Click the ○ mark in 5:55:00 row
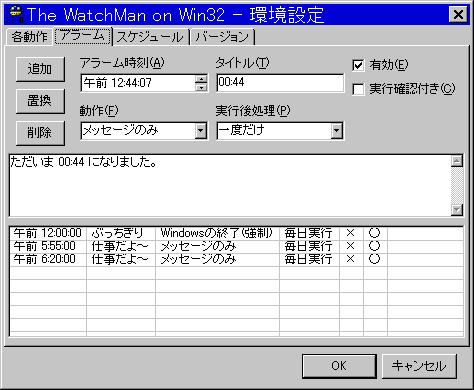474x390 pixels. [374, 246]
